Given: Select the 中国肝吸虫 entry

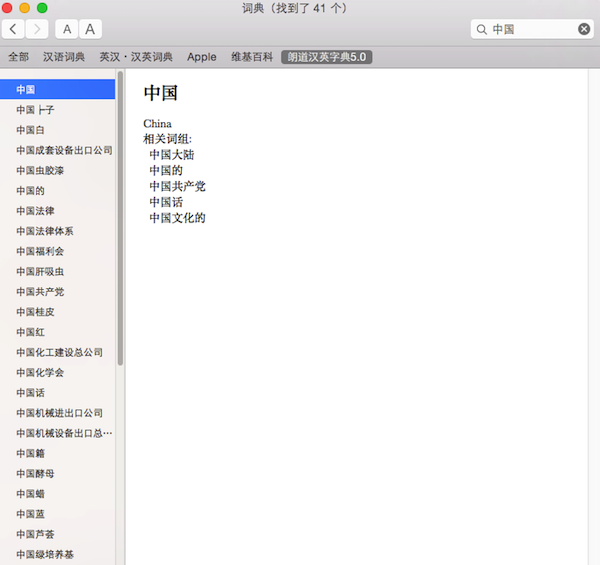Looking at the screenshot, I should pyautogui.click(x=57, y=272).
